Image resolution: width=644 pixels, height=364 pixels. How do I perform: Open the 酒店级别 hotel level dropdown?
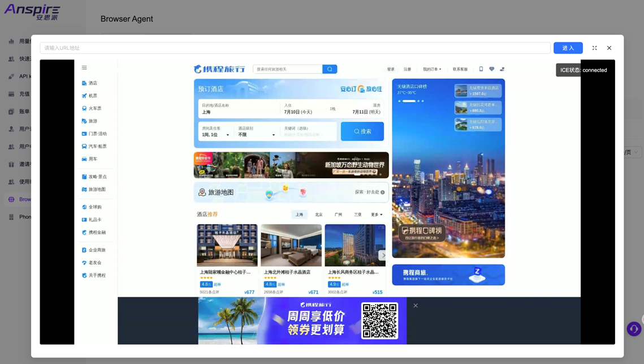[257, 135]
